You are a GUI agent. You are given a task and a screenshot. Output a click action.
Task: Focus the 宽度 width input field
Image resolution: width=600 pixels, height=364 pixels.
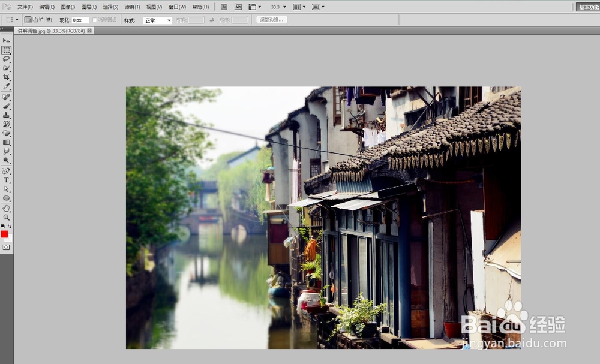196,20
